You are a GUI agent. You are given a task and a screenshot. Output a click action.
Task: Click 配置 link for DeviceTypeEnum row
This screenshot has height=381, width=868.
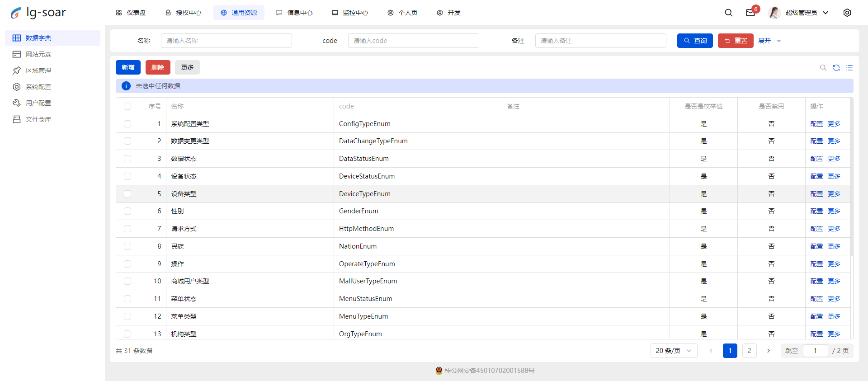[x=816, y=194]
